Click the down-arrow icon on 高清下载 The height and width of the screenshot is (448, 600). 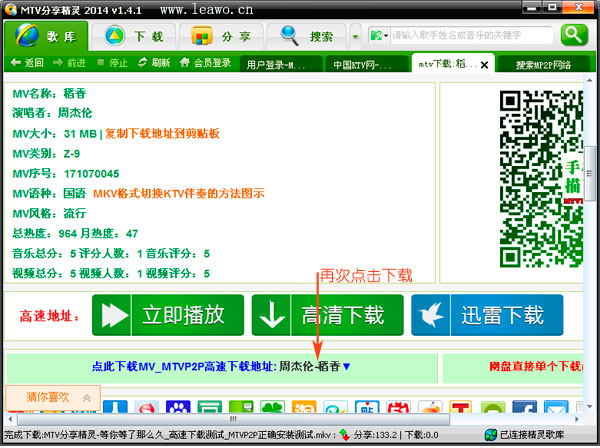(272, 315)
